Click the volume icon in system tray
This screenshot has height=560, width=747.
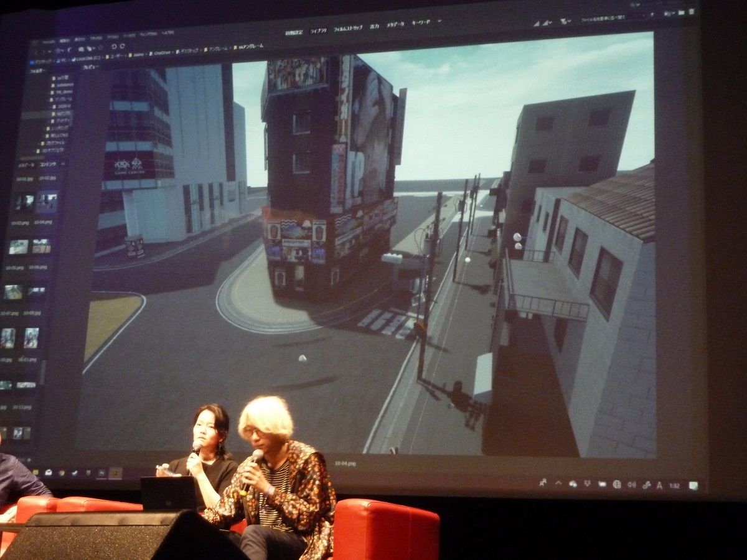(x=632, y=484)
